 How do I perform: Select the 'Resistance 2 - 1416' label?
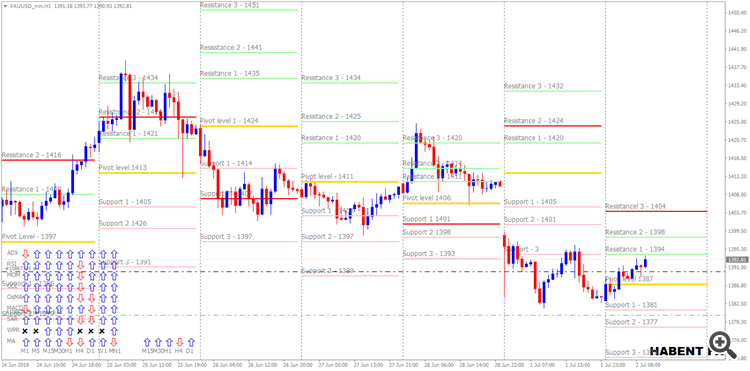[x=32, y=155]
